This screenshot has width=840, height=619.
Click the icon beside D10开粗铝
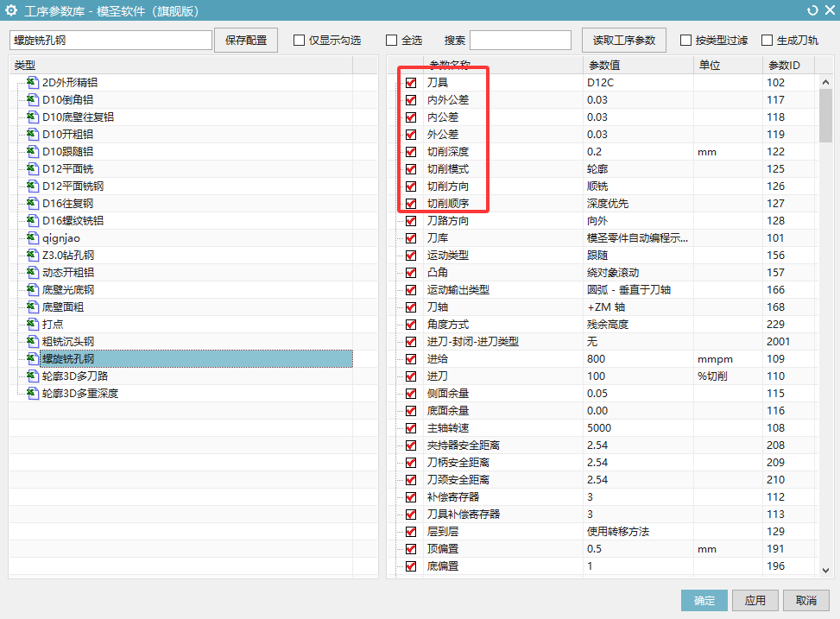tap(33, 134)
